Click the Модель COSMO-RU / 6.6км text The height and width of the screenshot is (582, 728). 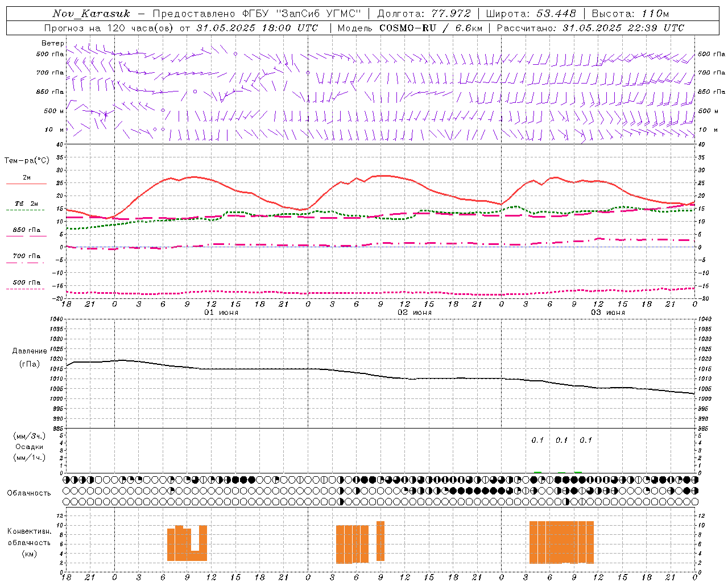pos(409,28)
